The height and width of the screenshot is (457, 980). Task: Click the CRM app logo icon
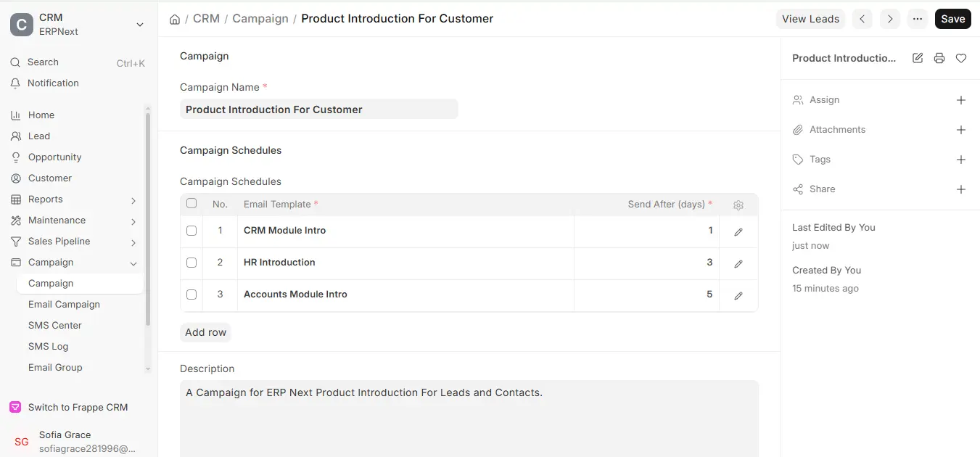point(21,25)
